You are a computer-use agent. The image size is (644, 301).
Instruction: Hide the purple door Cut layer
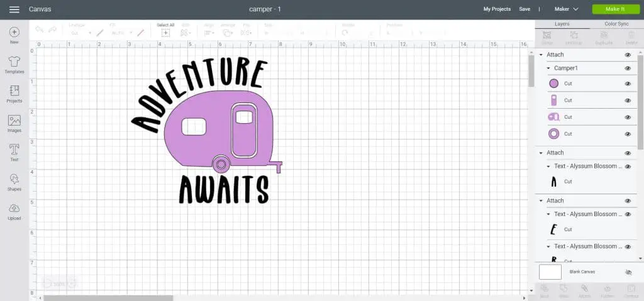coord(628,101)
